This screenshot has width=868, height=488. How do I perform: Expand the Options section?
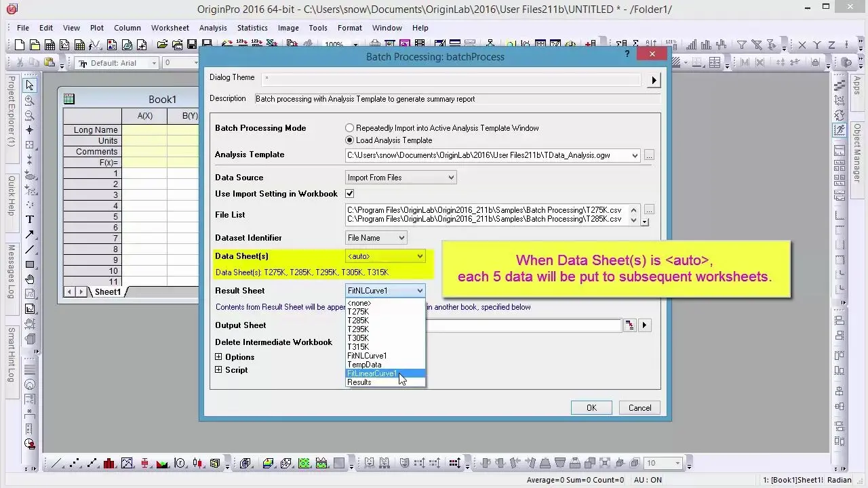pos(218,357)
